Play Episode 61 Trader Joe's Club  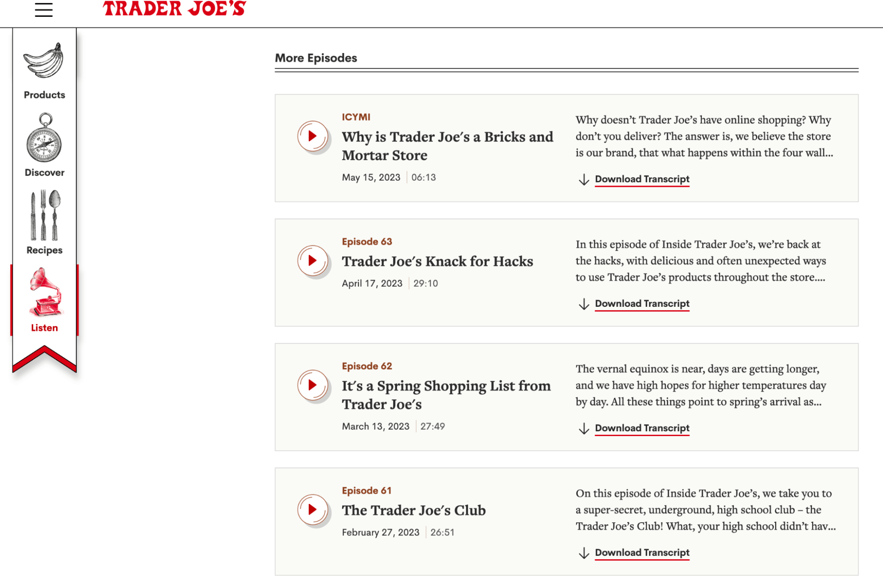(313, 510)
